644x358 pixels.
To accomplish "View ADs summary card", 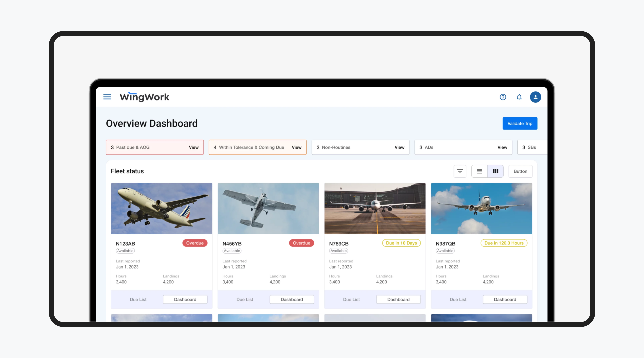I will (502, 147).
